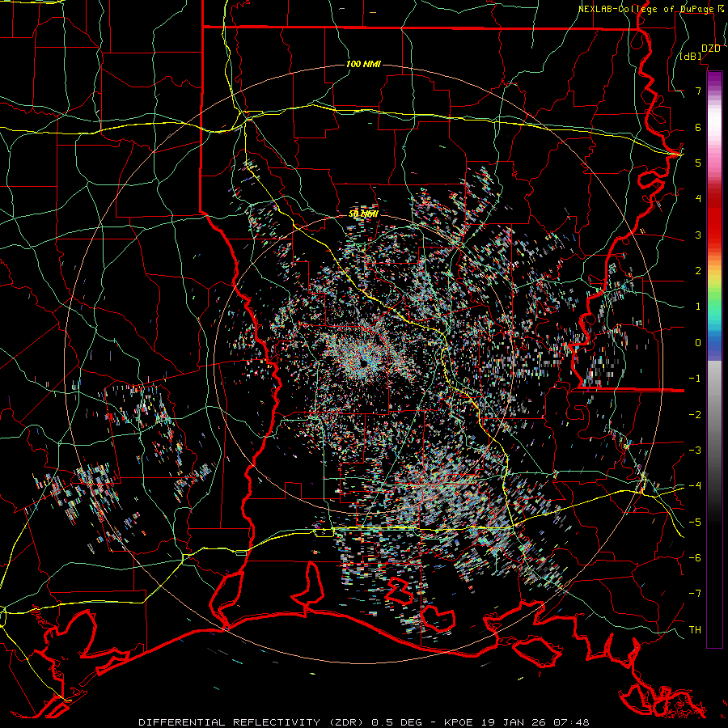
Task: Click the -4 tick label on the scale
Action: coord(695,485)
